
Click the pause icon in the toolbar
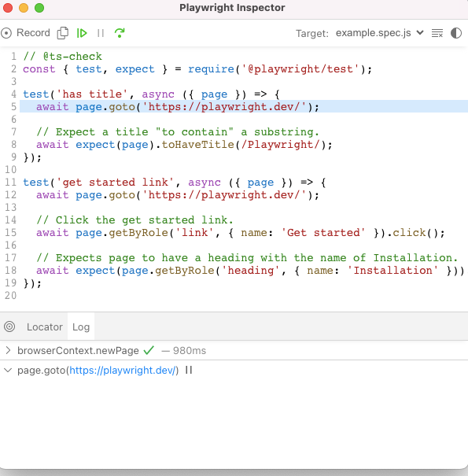(101, 33)
